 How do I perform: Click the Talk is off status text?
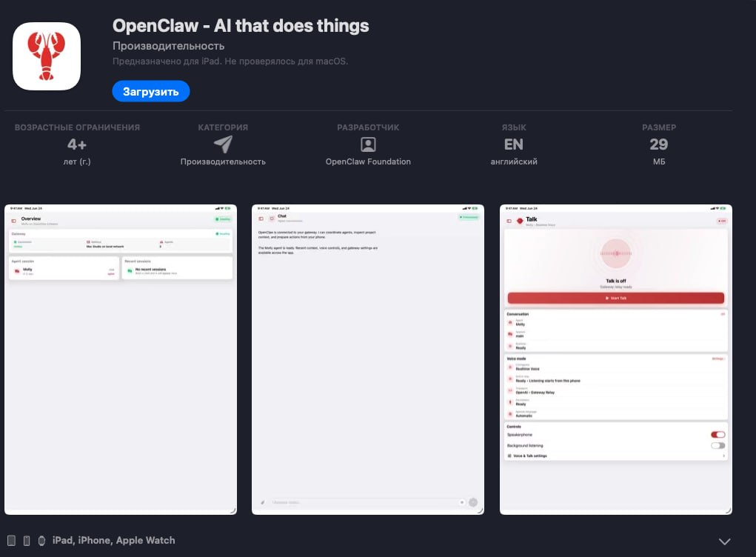click(x=616, y=281)
